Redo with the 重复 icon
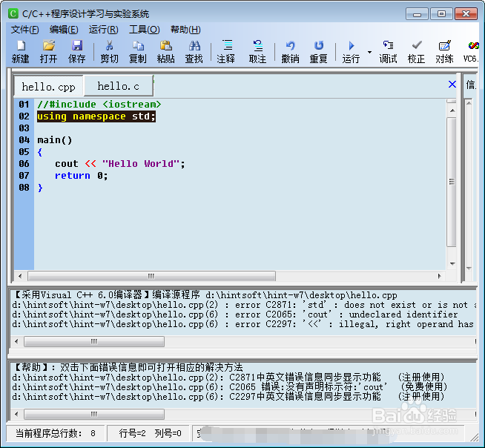This screenshot has width=485, height=448. 319,52
